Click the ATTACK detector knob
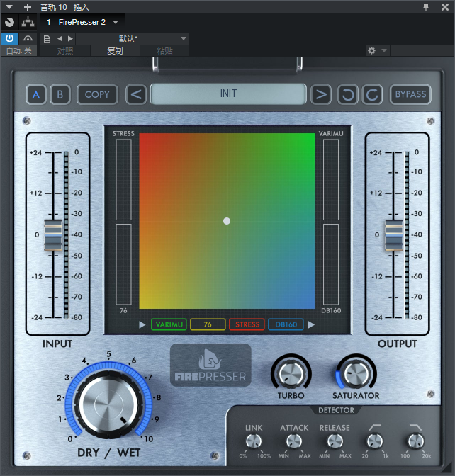The image size is (455, 476). 294,441
